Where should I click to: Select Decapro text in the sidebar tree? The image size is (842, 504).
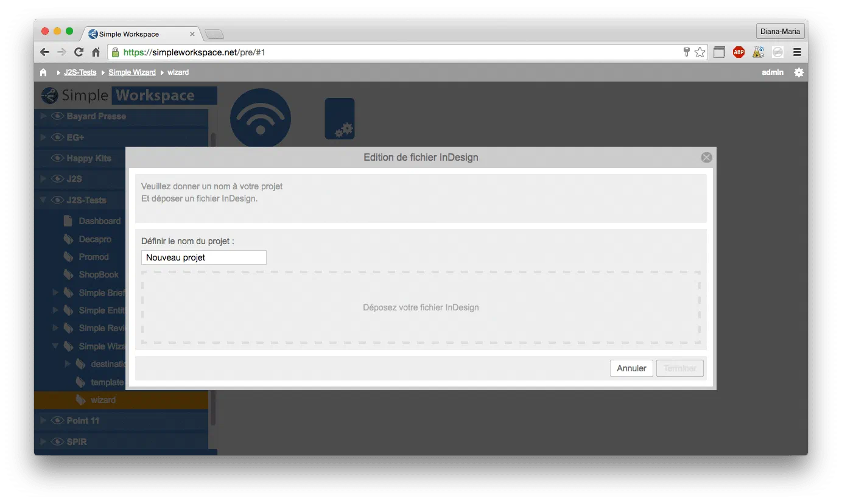(95, 239)
